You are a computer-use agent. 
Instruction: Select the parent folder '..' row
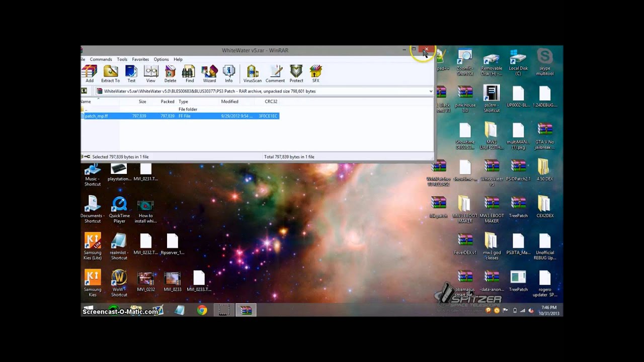180,109
